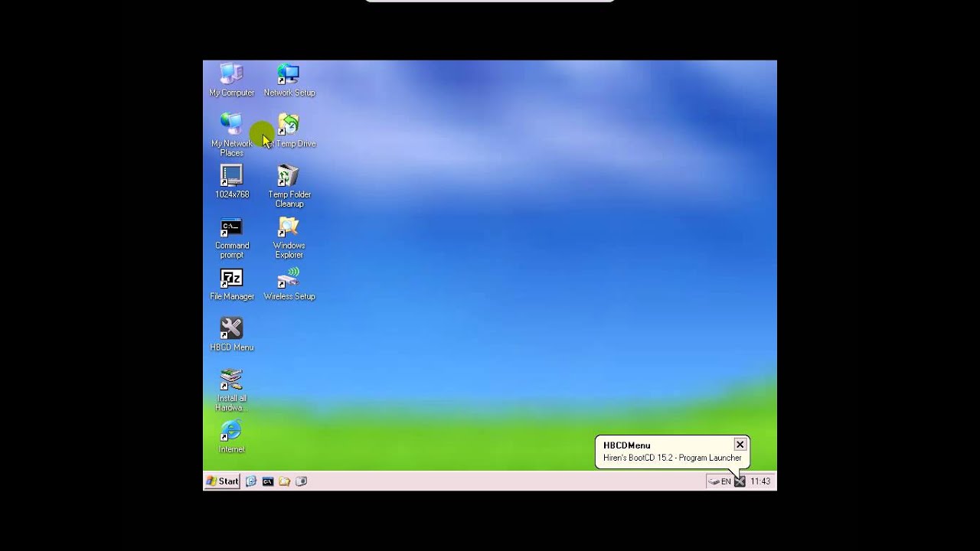Open folder explorer quick launch icon
Image resolution: width=980 pixels, height=551 pixels.
(284, 481)
